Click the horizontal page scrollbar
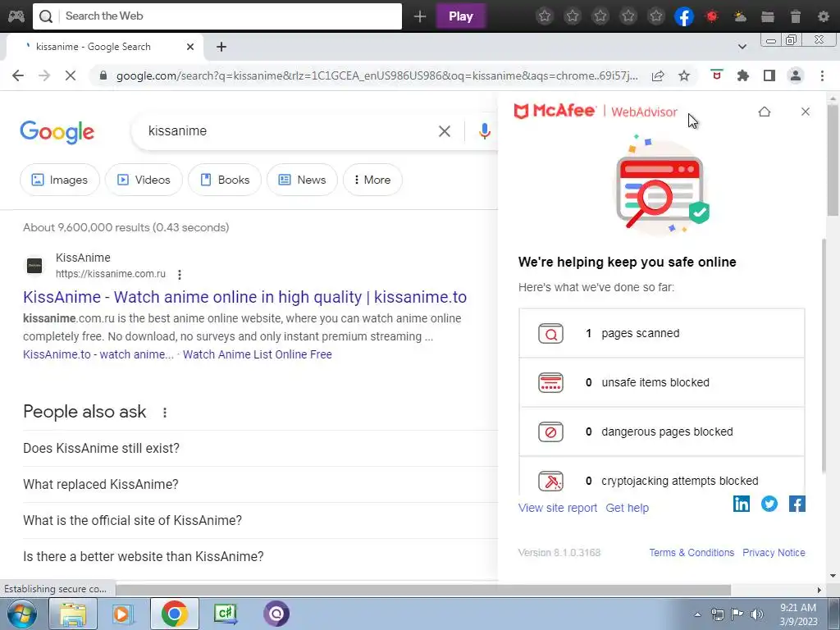 pyautogui.click(x=423, y=590)
